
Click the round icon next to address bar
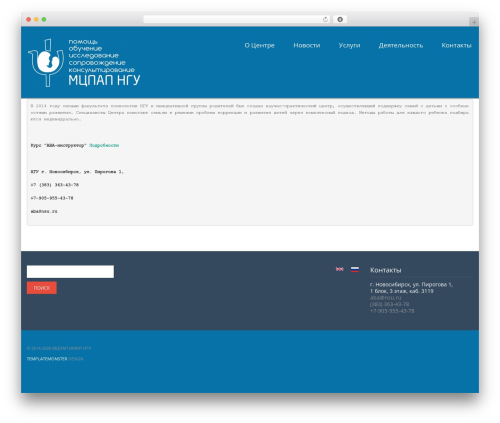(340, 19)
